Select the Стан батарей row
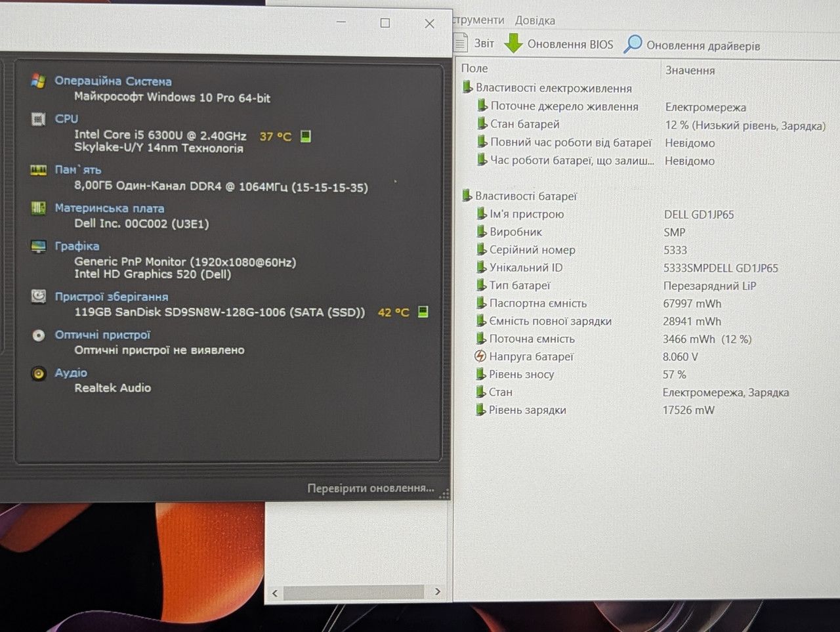Image resolution: width=840 pixels, height=632 pixels. [x=650, y=125]
